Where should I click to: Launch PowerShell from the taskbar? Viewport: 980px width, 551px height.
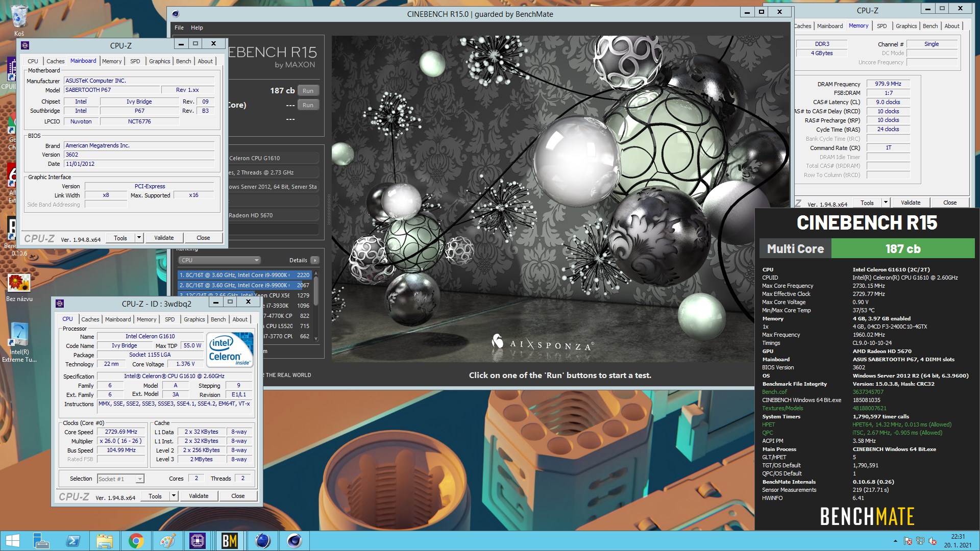72,541
